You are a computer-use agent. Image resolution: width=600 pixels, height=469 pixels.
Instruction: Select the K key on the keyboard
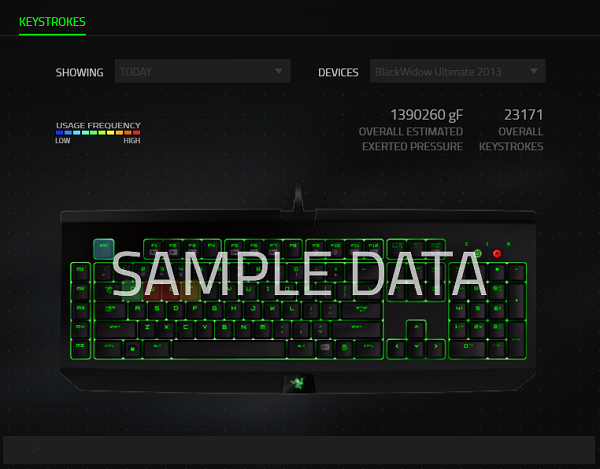pos(272,311)
